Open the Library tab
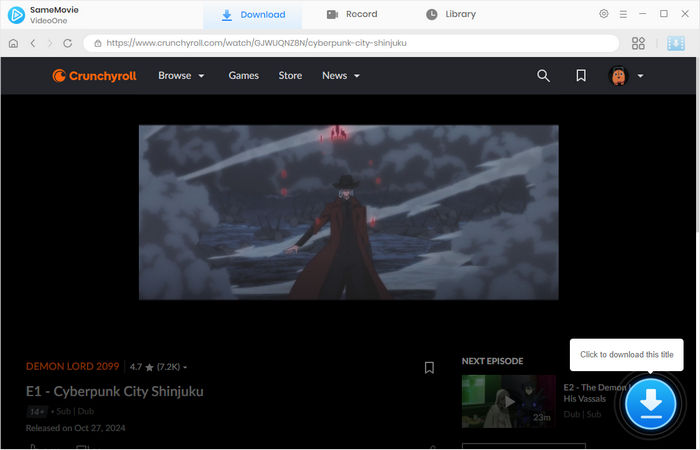This screenshot has height=450, width=700. click(x=450, y=14)
